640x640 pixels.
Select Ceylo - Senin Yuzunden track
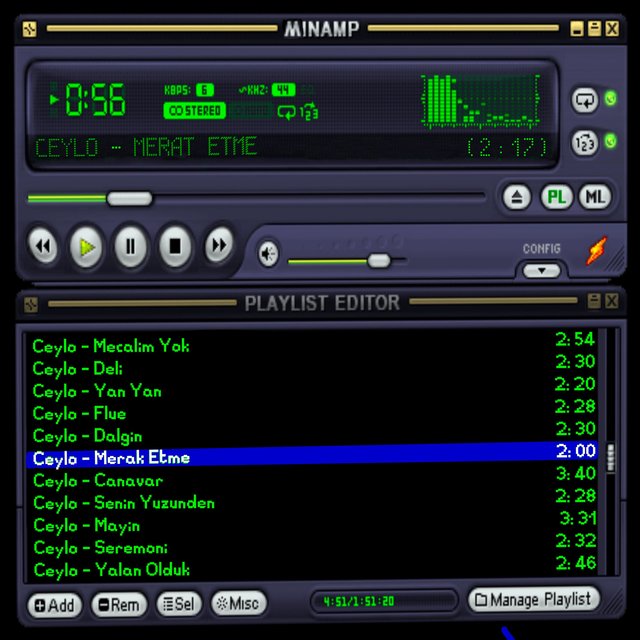(x=312, y=502)
